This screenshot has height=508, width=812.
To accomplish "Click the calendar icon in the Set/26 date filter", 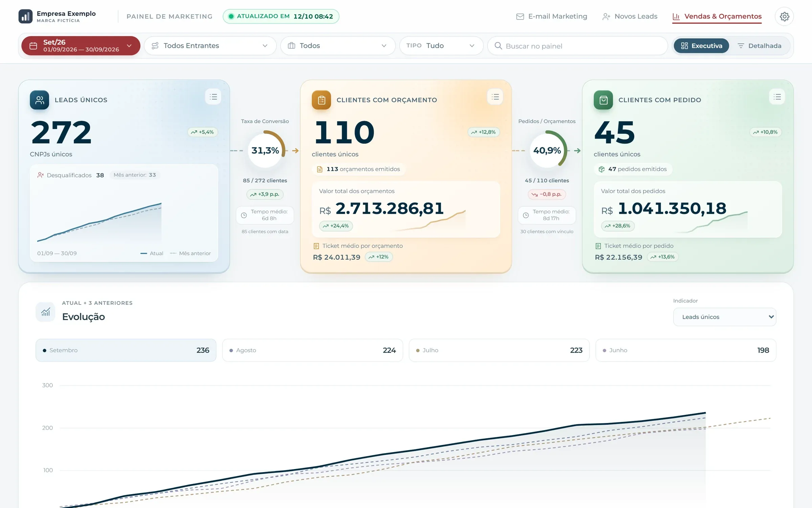I will (x=33, y=46).
